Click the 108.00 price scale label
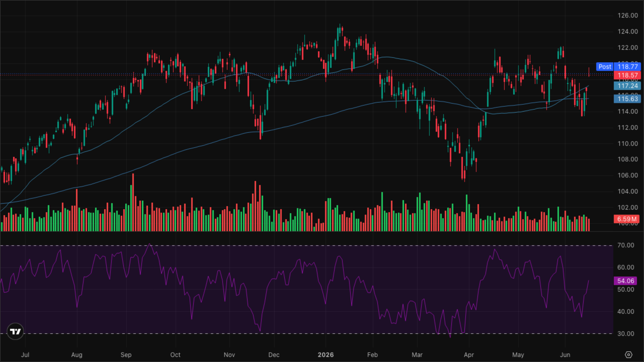The width and height of the screenshot is (644, 362). 628,159
